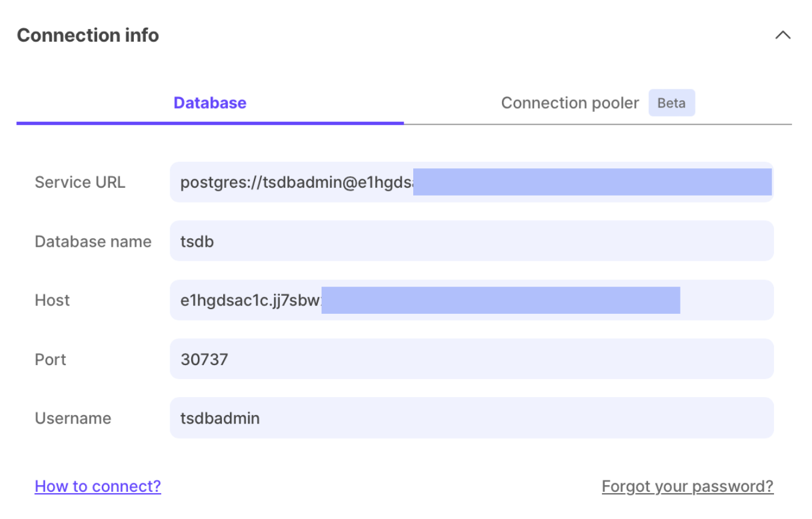Click the Port label
Viewport: 812px width, 519px height.
point(50,360)
